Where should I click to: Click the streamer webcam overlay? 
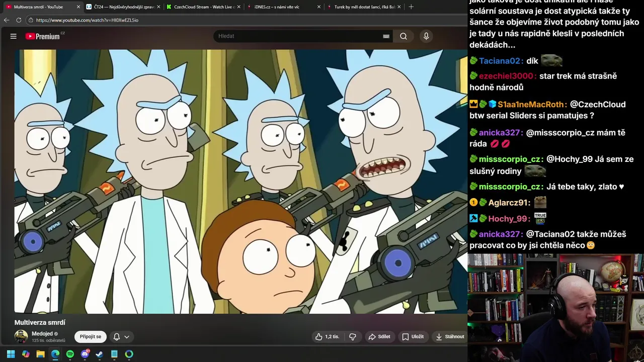[x=555, y=308]
